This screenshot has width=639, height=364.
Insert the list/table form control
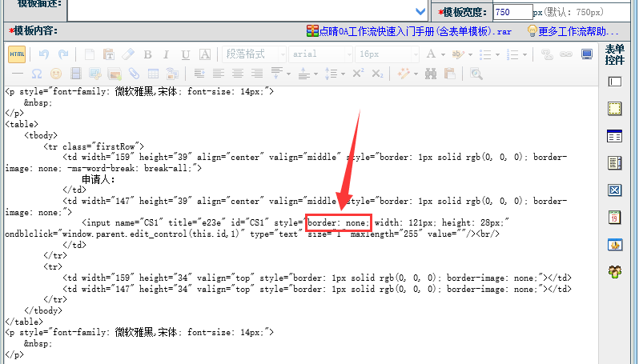pyautogui.click(x=615, y=136)
